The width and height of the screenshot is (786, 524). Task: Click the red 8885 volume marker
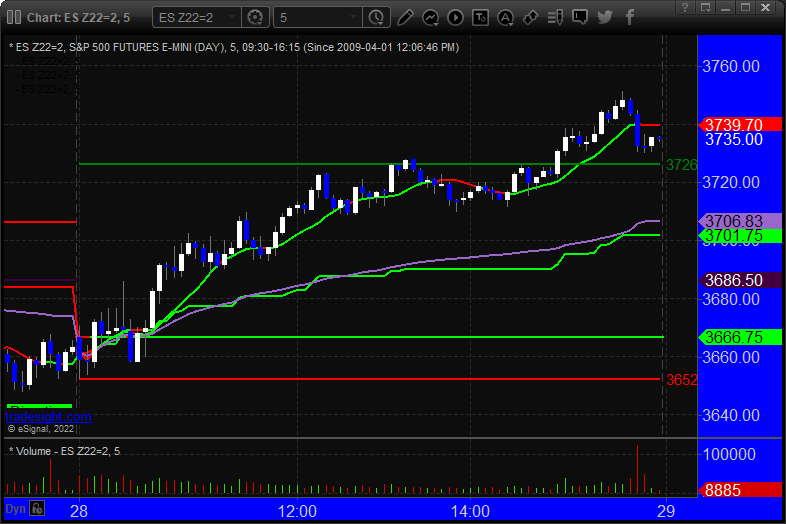740,490
